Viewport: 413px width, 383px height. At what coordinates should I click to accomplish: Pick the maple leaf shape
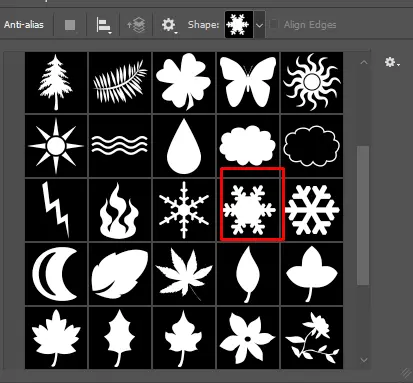coord(56,338)
